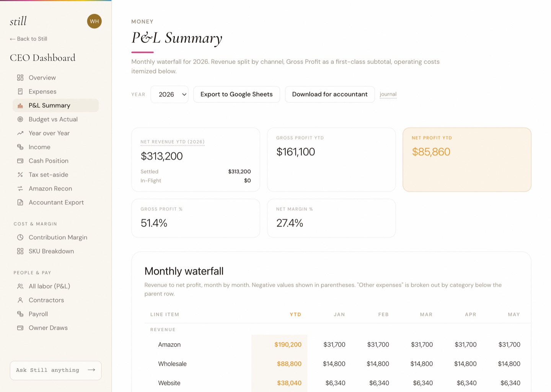551x392 pixels.
Task: Click Export to Google Sheets button
Action: (x=236, y=94)
